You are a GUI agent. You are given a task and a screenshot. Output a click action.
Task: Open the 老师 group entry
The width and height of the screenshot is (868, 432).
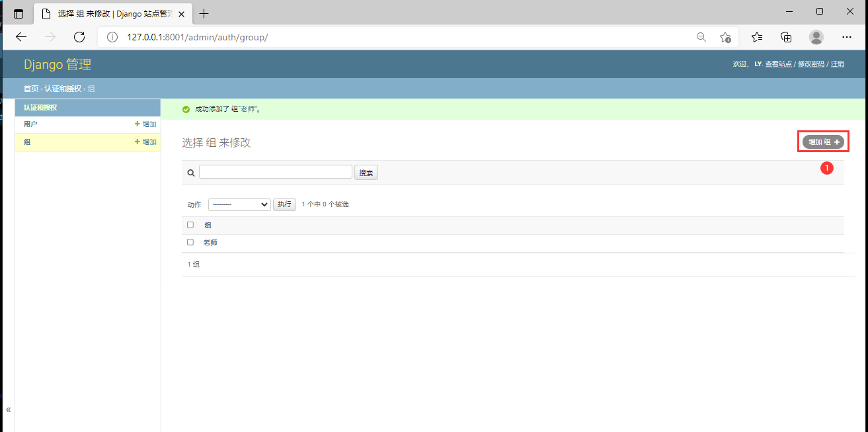(x=210, y=243)
